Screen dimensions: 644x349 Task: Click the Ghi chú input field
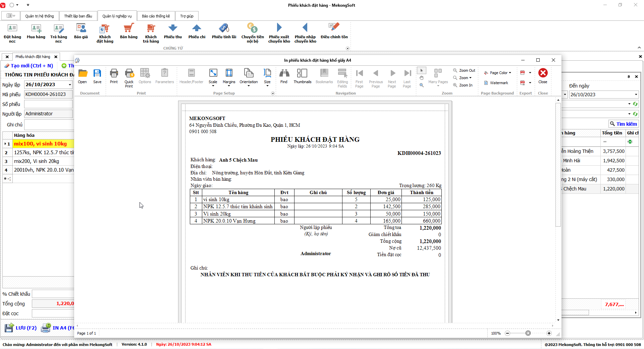point(49,125)
